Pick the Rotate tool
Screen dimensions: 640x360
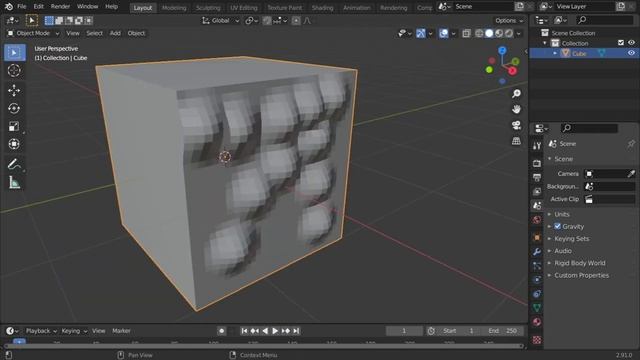point(14,108)
